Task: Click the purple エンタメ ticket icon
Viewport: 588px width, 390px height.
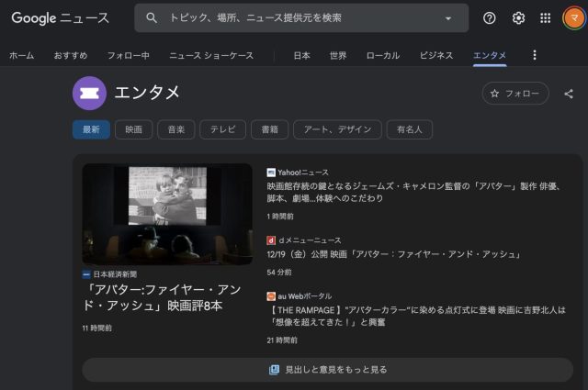Action: coord(89,93)
